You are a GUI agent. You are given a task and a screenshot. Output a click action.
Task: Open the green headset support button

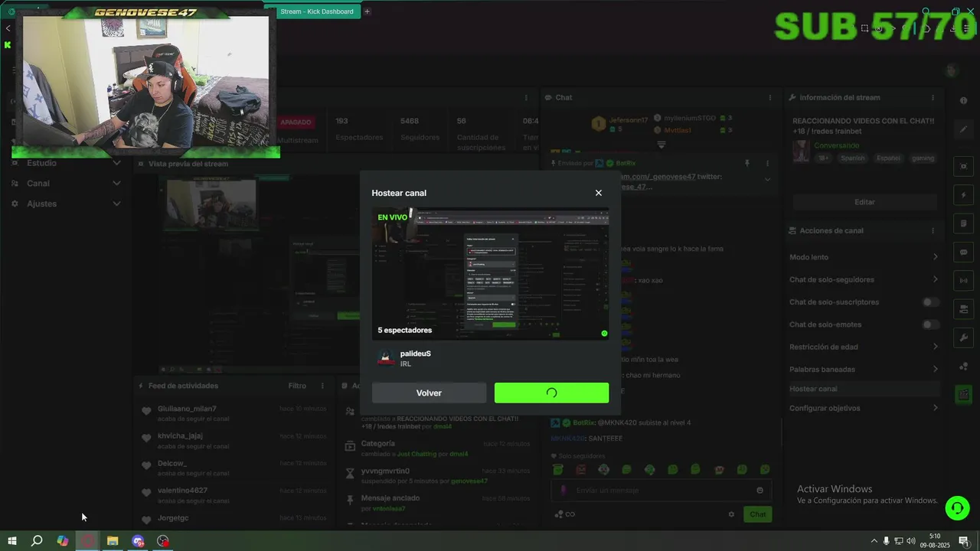pos(957,507)
